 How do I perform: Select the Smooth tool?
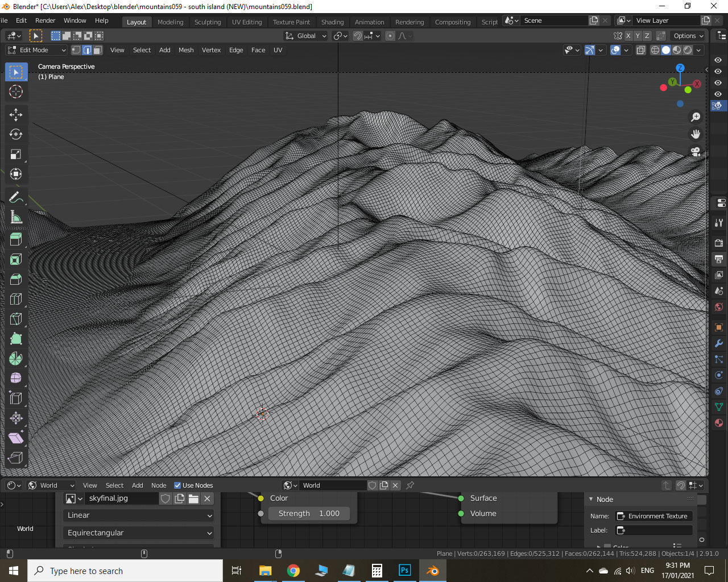tap(16, 379)
